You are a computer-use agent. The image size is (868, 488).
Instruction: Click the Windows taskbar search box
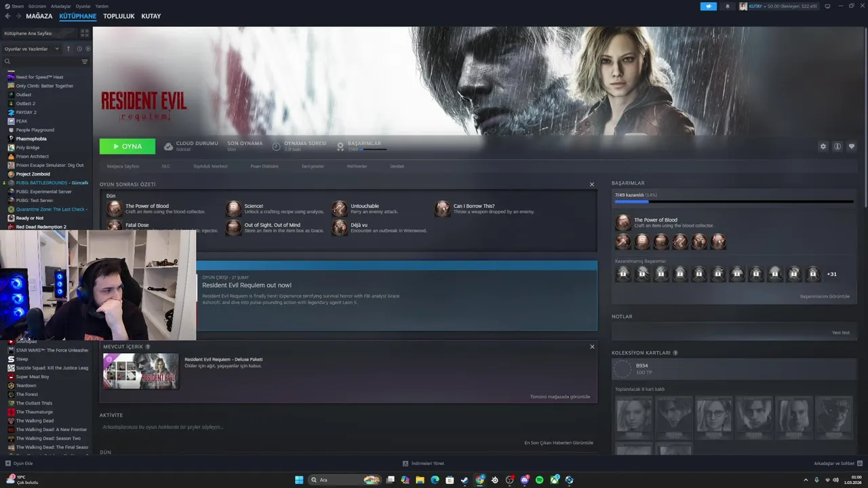pyautogui.click(x=345, y=480)
